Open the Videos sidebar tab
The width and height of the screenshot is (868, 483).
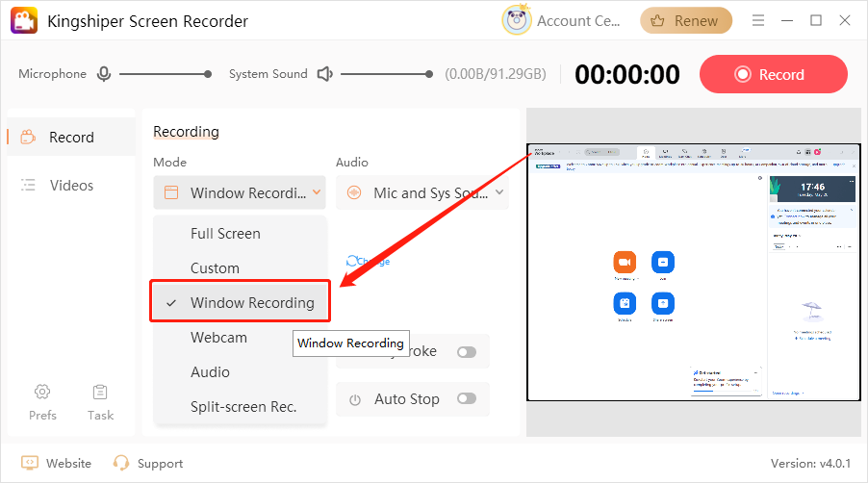[71, 186]
